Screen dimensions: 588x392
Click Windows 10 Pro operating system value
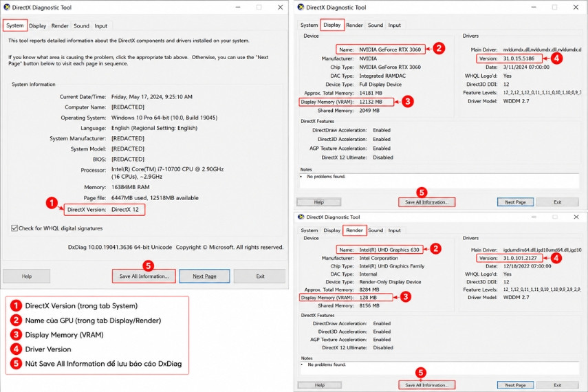point(164,118)
